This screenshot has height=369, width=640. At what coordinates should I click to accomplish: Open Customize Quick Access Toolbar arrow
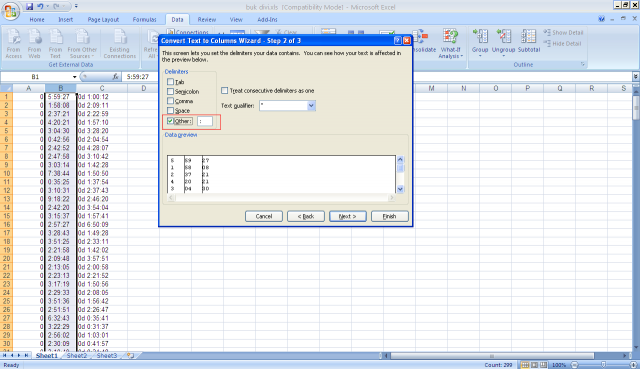click(76, 7)
